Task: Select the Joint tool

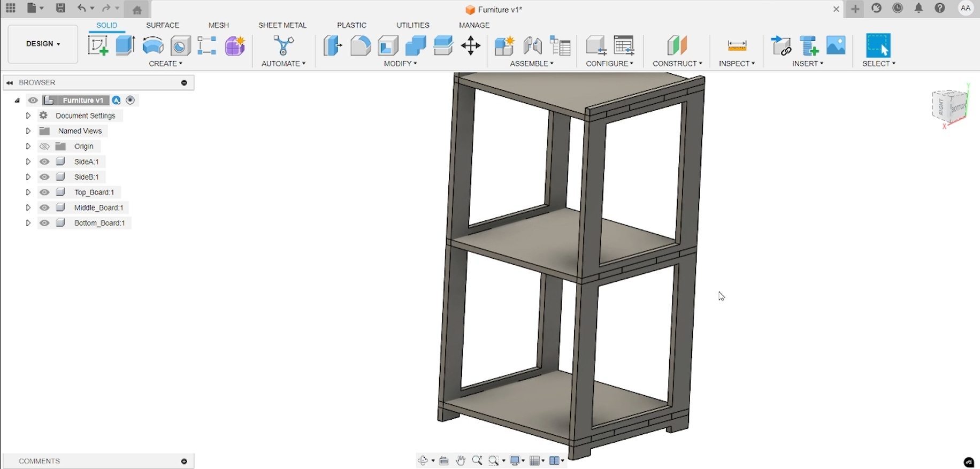Action: click(x=532, y=45)
